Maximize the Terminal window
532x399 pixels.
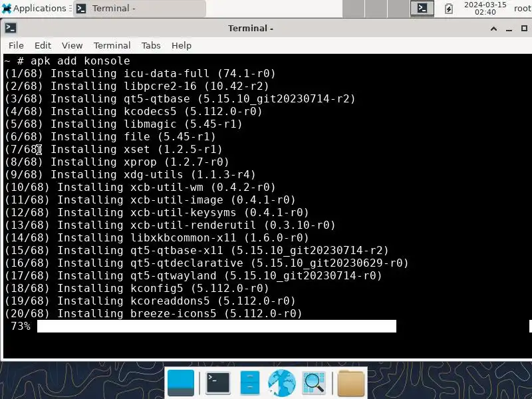524,29
